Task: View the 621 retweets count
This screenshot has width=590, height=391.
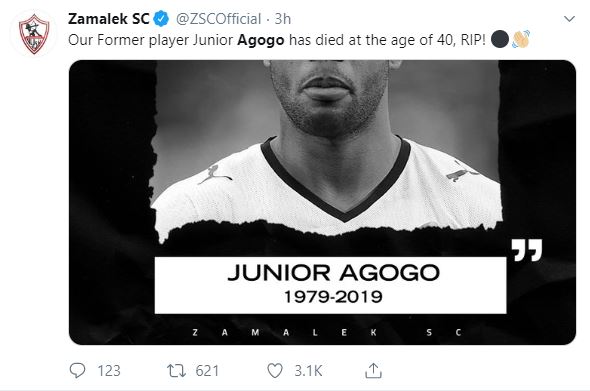Action: click(x=207, y=371)
